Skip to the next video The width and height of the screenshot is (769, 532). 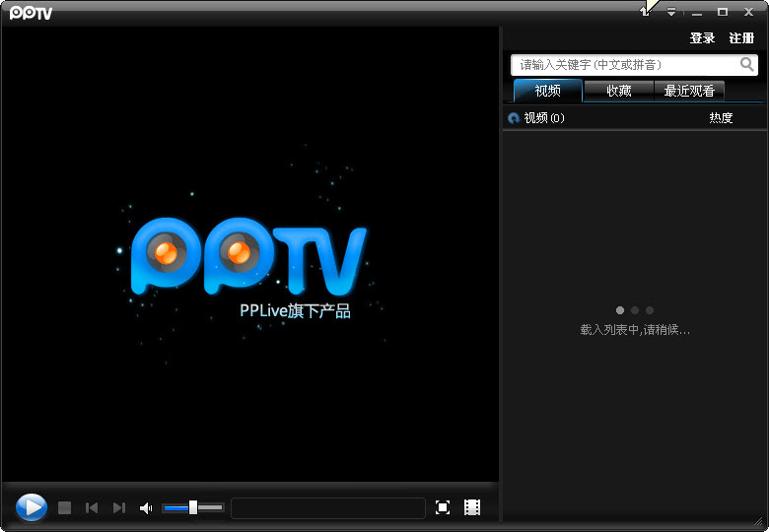coord(118,507)
